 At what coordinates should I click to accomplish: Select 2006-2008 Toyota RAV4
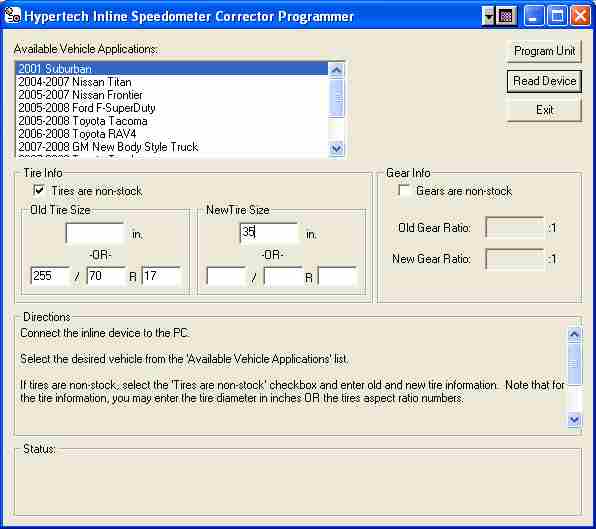click(172, 134)
